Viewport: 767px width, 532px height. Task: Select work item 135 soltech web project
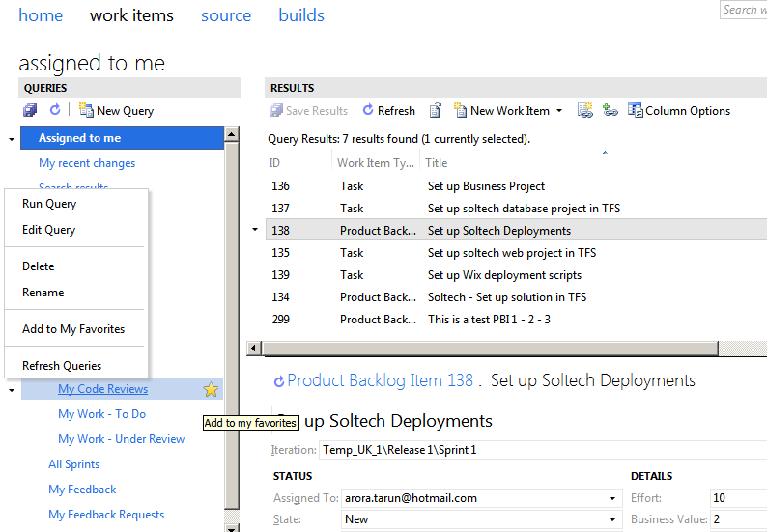(516, 253)
